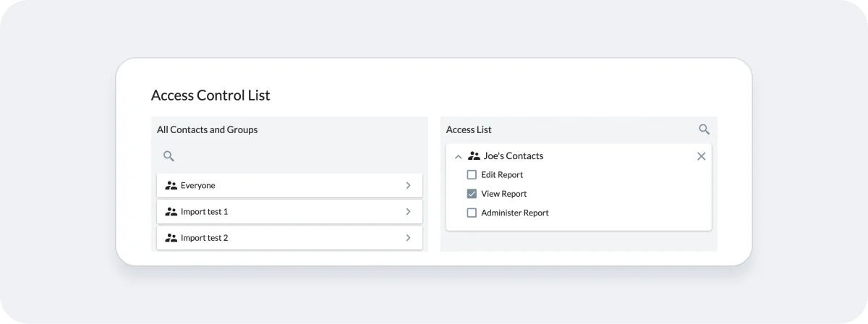This screenshot has height=324, width=868.
Task: Click the Access List heading
Action: (469, 130)
